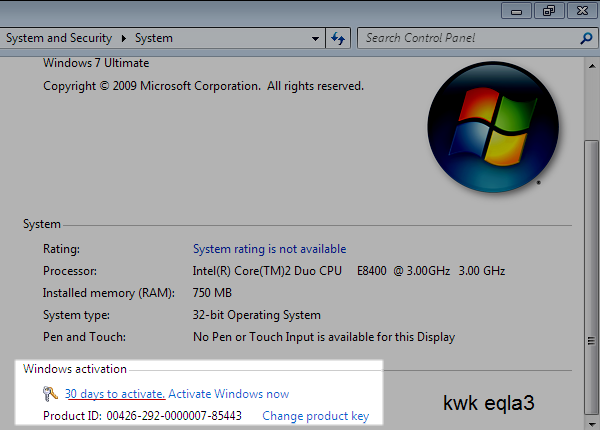
Task: Click the keys icon beside the activation link
Action: click(x=50, y=394)
